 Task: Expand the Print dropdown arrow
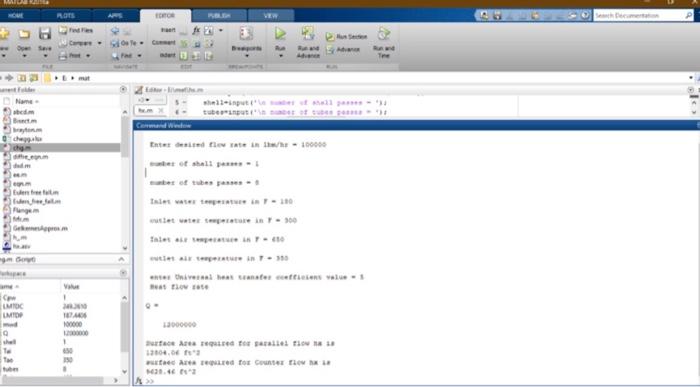tap(88, 56)
